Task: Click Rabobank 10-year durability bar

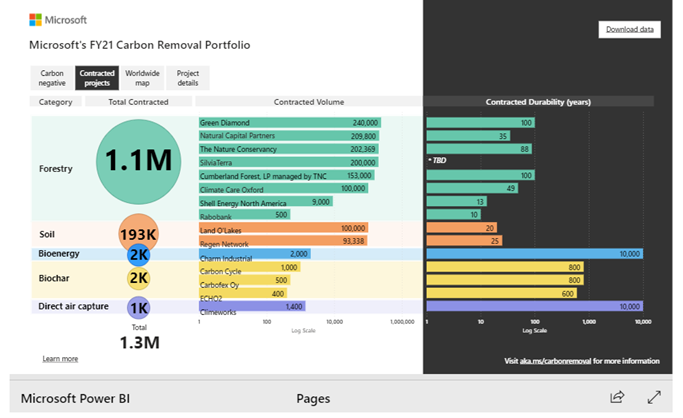Action: (x=453, y=215)
